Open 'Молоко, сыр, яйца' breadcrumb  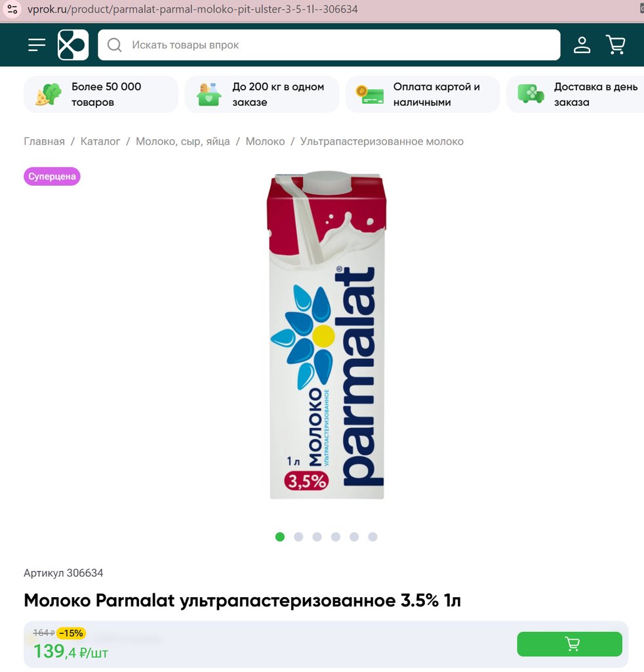point(183,142)
